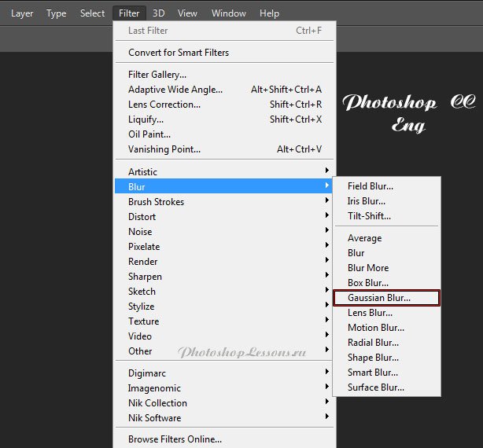
Task: Click Browse Filters Online
Action: 175,440
